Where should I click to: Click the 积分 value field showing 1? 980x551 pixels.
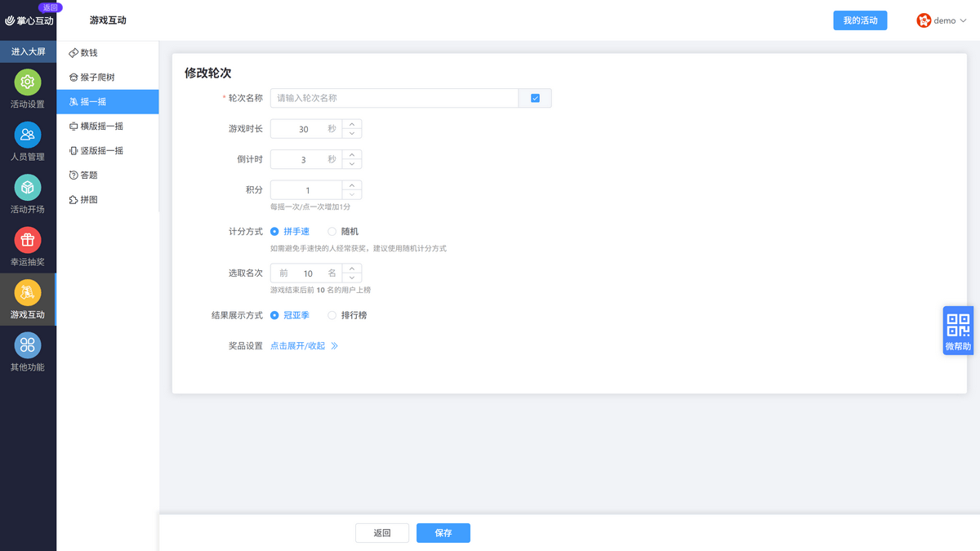(306, 190)
